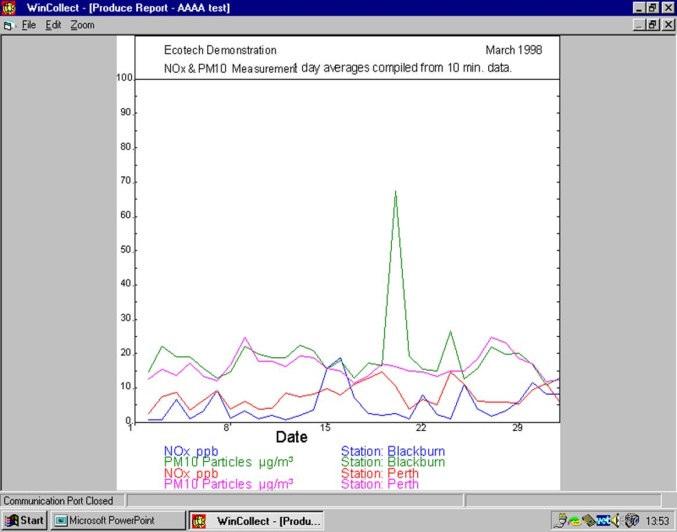Click the 'March 1998' report date
Image resolution: width=677 pixels, height=532 pixels.
(x=514, y=50)
